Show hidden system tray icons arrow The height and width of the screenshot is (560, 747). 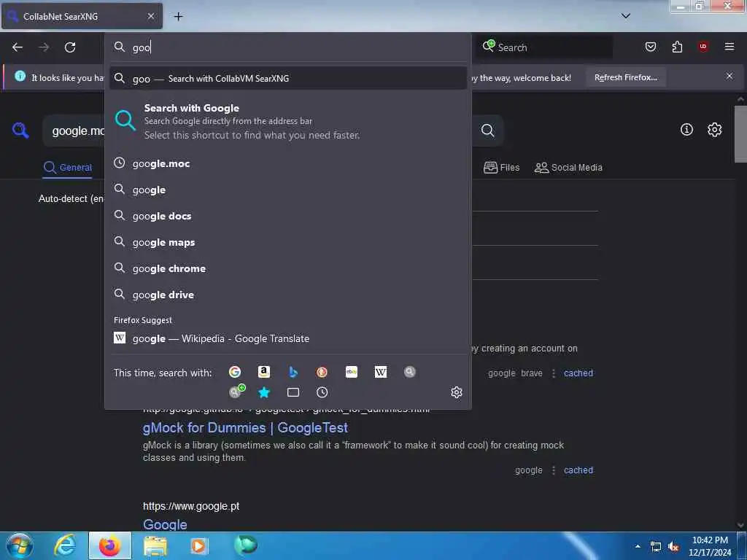(x=638, y=546)
